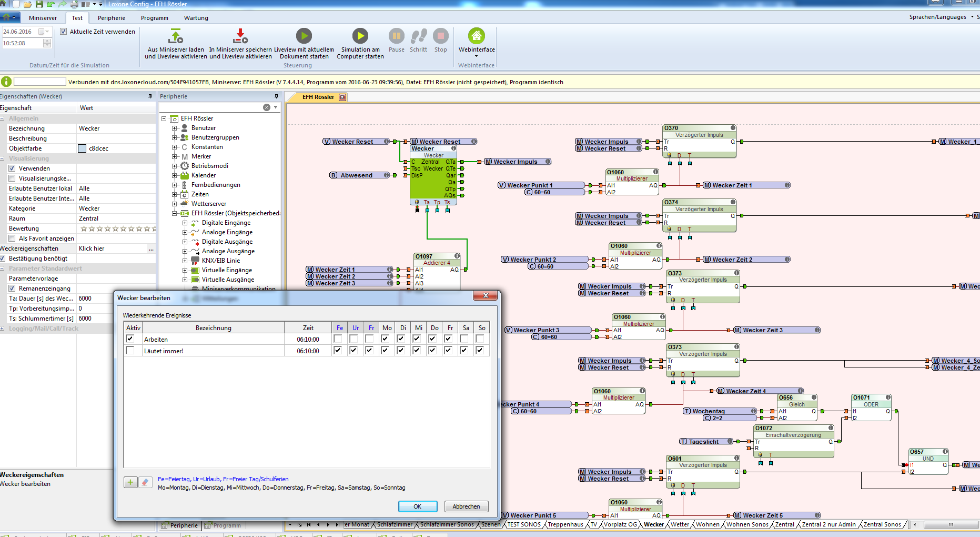980x537 pixels.
Task: Click the 'Aus Miniserver laden' icon
Action: (x=175, y=36)
